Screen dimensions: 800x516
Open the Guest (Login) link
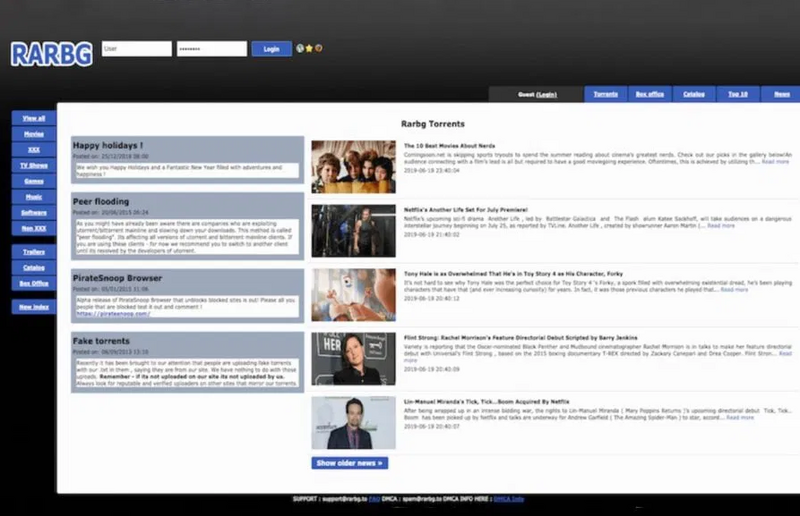coord(537,94)
